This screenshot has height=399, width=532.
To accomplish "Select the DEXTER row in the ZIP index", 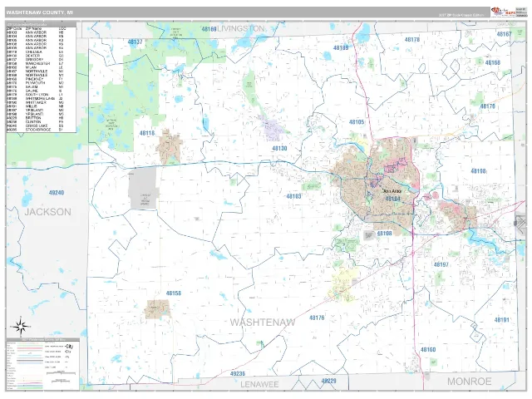I will pyautogui.click(x=35, y=56).
